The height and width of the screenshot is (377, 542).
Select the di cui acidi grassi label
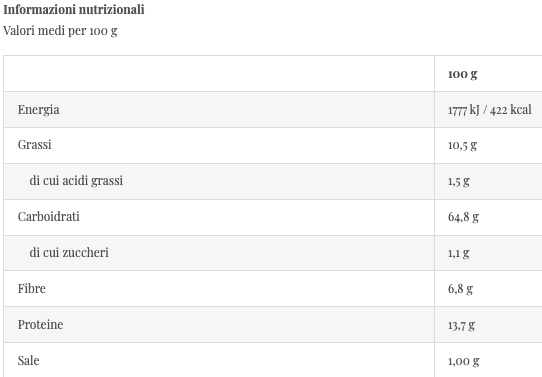(x=76, y=181)
